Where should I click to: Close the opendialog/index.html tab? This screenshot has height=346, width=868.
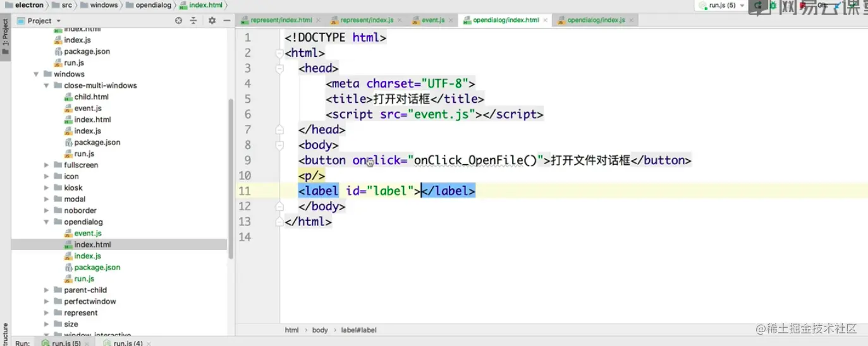[546, 20]
